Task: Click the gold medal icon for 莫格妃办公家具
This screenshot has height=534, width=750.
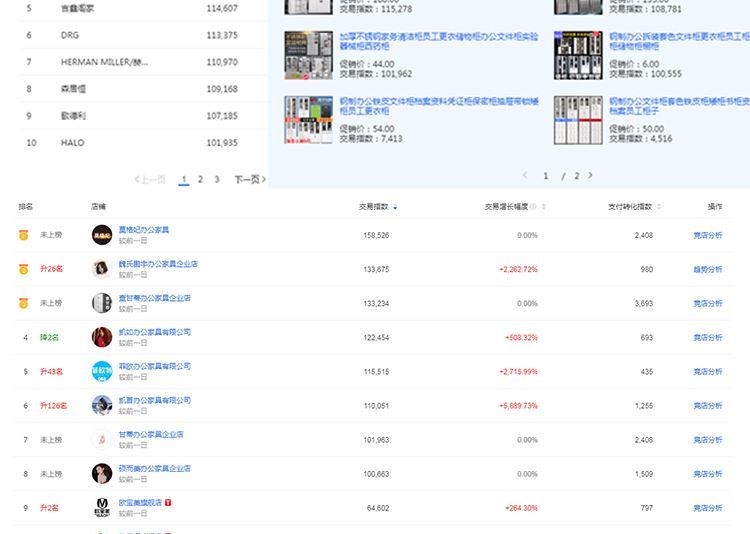Action: point(24,235)
